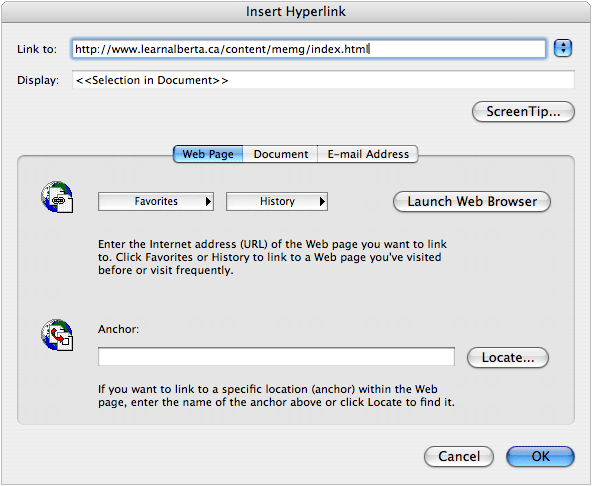Click Launch Web Browser button
Screen dimensions: 592x486
472,201
